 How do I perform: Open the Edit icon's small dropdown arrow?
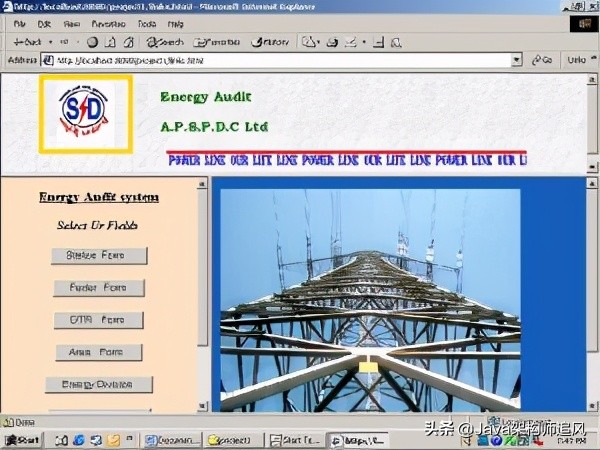364,42
